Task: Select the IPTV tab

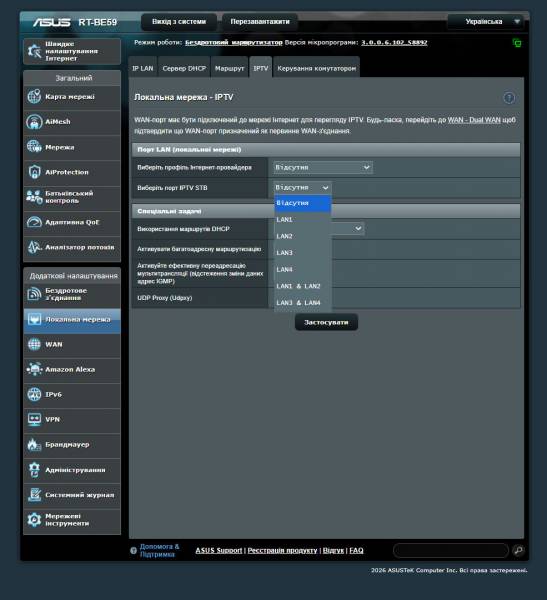Action: (x=261, y=68)
